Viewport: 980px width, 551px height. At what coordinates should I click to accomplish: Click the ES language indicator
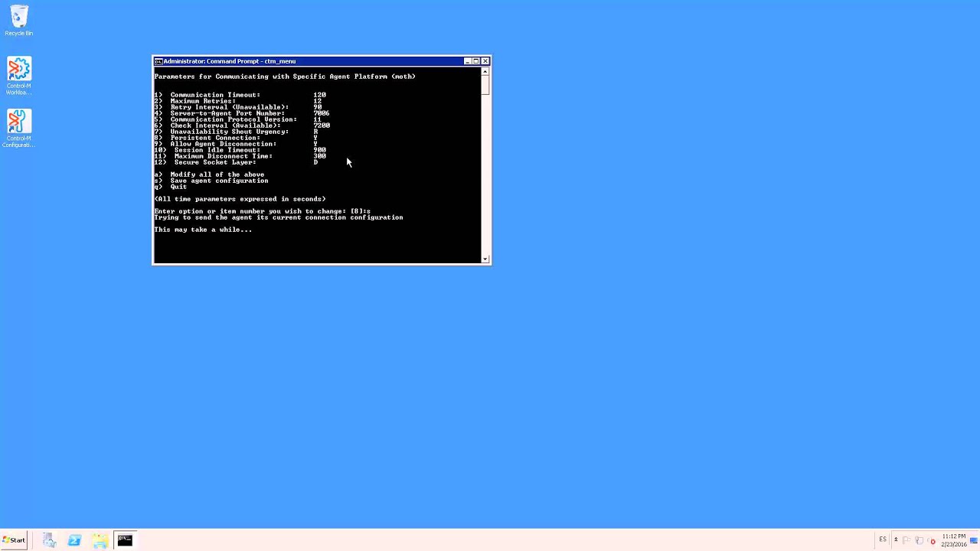pyautogui.click(x=883, y=540)
